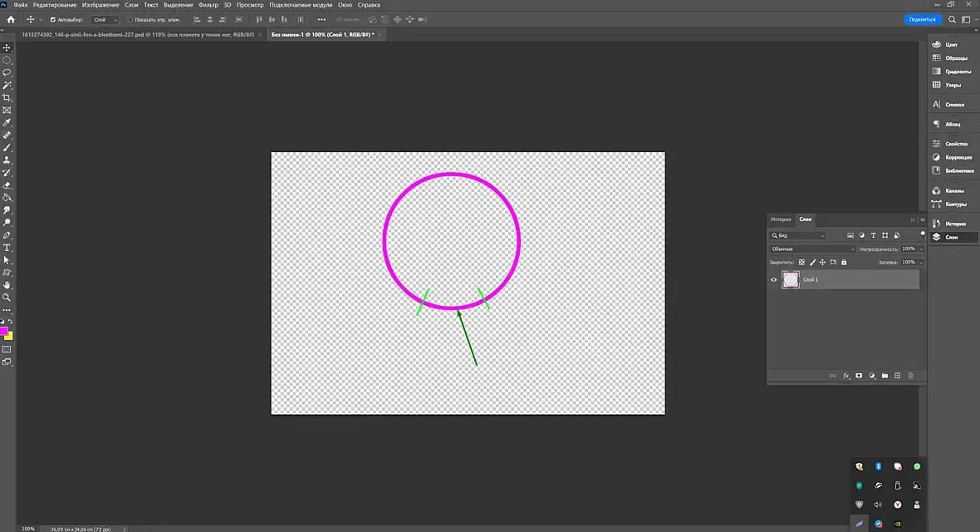Collapse Layers panel with double chevron
This screenshot has height=532, width=980.
[913, 219]
